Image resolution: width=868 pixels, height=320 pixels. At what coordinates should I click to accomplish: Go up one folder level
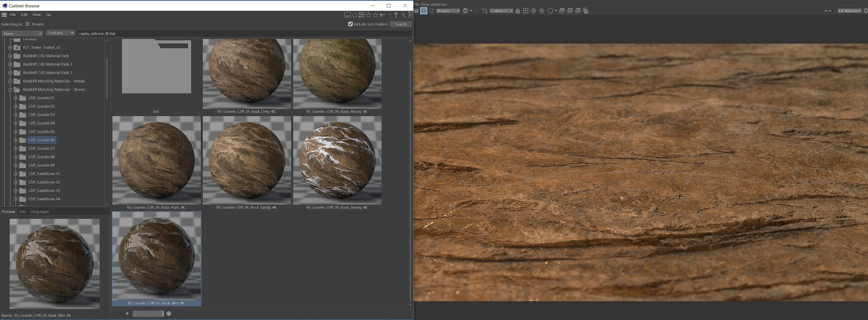tap(396, 15)
